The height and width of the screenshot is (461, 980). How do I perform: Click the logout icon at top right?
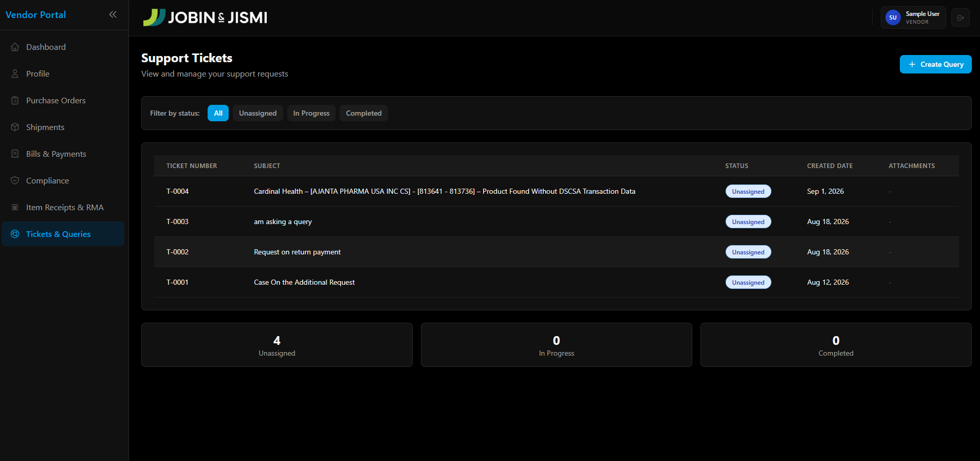pos(960,17)
